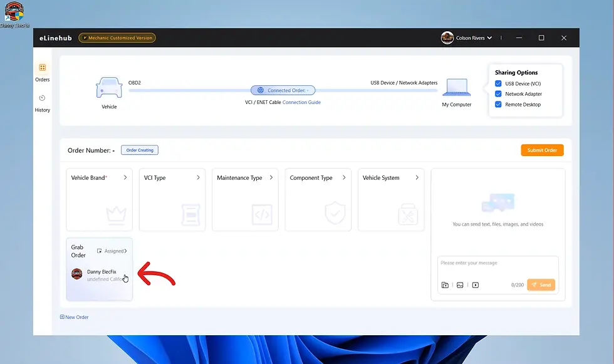Open the Orders sidebar icon

click(43, 68)
